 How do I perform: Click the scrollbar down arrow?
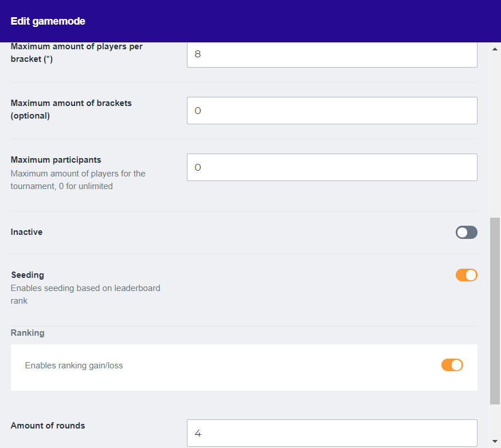pyautogui.click(x=495, y=441)
